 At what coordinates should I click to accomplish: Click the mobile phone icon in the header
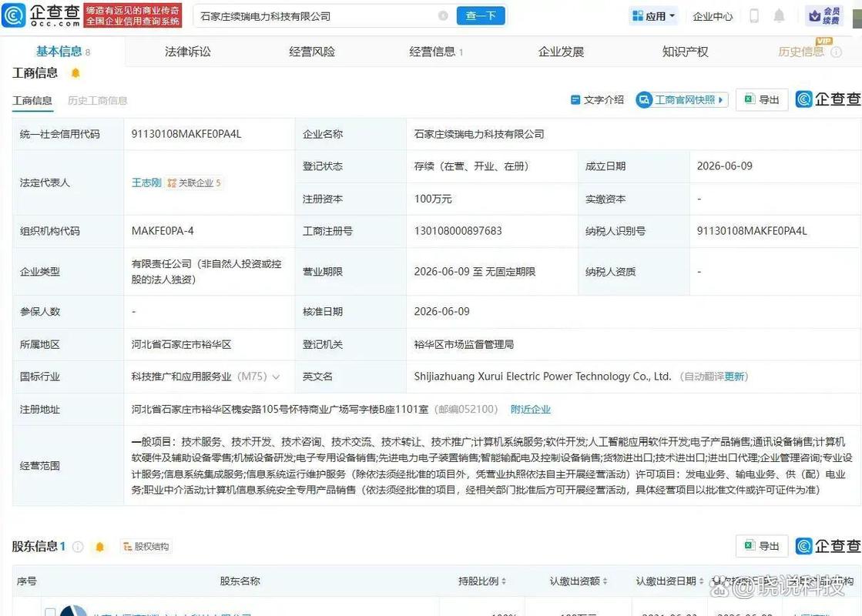coord(754,16)
